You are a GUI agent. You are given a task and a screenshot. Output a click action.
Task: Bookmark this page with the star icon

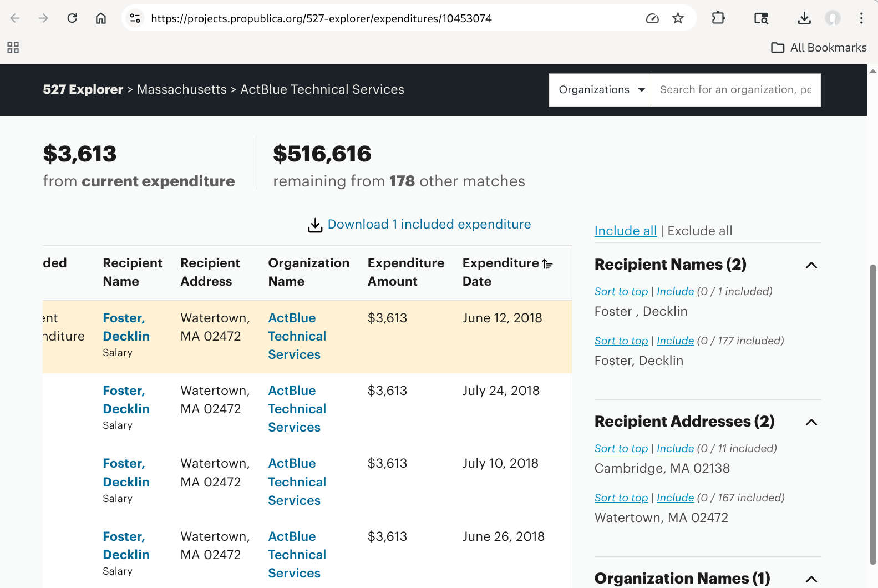(678, 18)
